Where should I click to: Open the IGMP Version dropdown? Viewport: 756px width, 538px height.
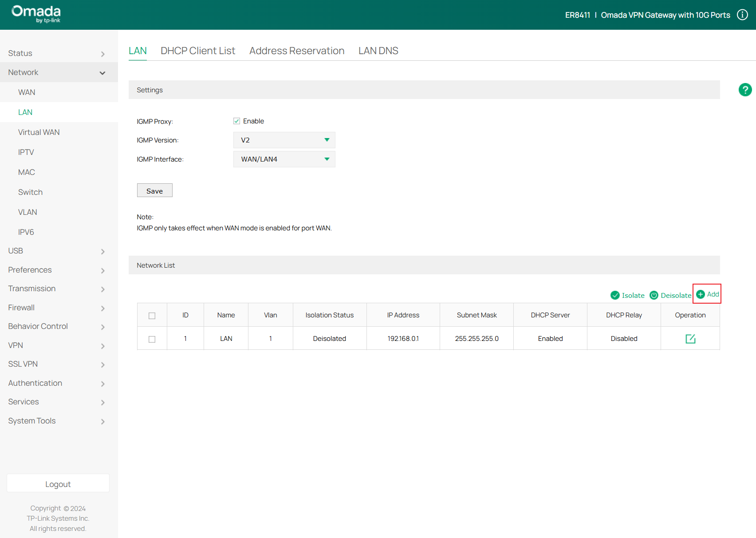[x=284, y=140]
